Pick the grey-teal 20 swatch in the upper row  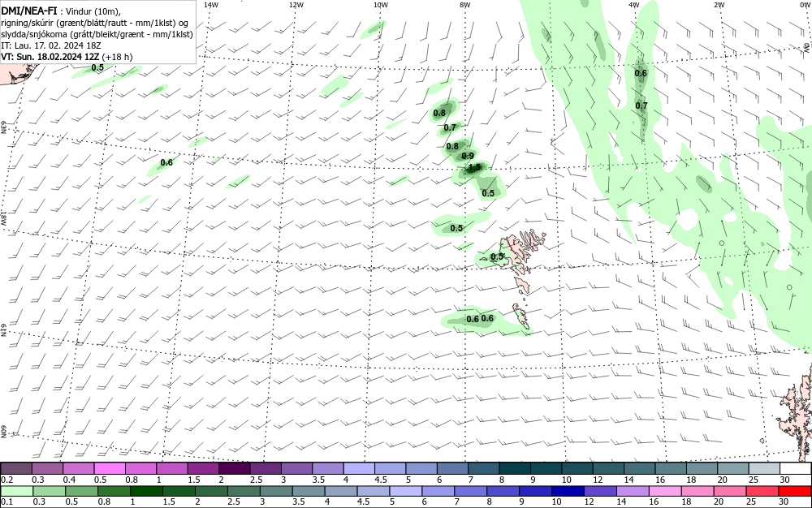tap(733, 469)
